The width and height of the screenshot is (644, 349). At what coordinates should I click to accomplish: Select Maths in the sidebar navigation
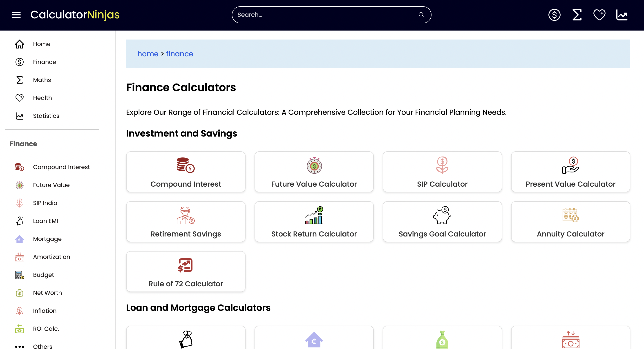coord(42,80)
